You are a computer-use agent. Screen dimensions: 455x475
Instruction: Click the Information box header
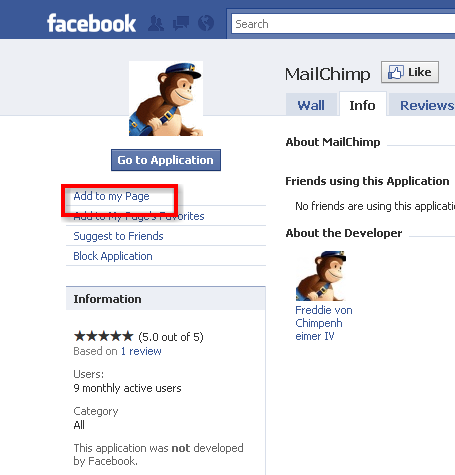(x=166, y=299)
